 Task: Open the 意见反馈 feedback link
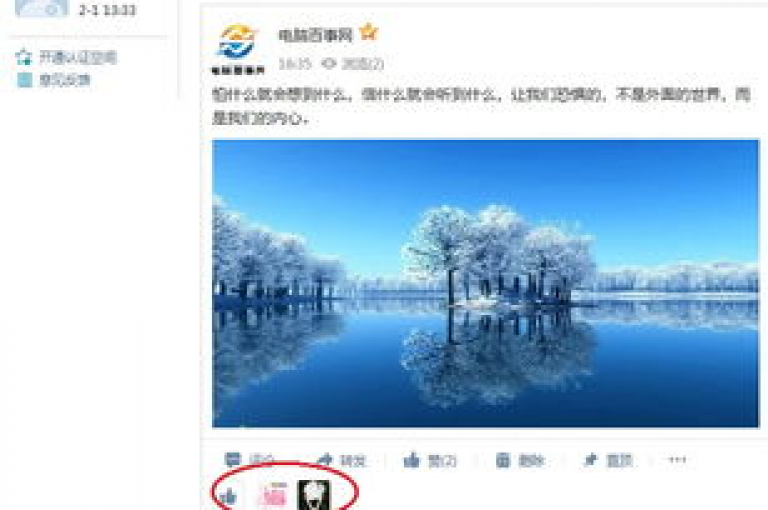[x=53, y=80]
